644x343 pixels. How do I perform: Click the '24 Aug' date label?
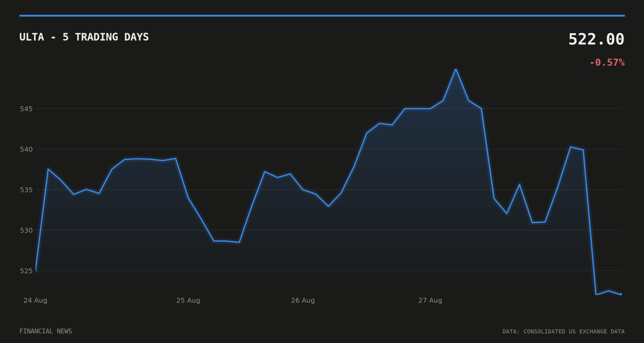35,300
